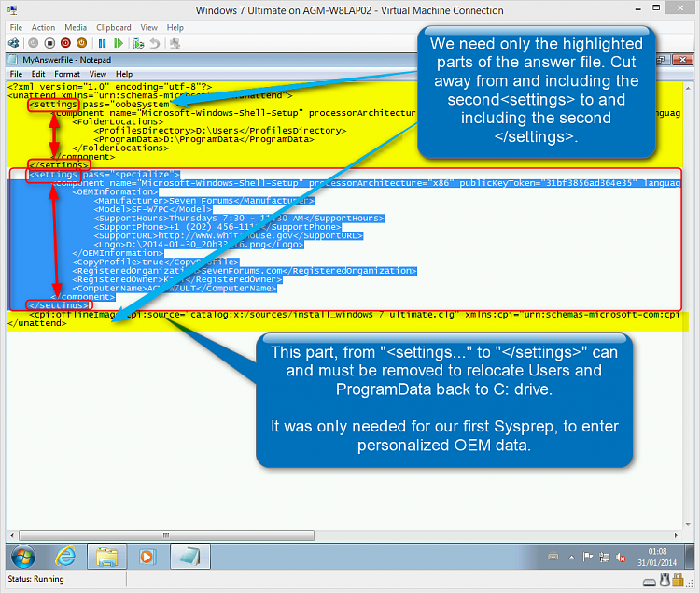
Task: Click the ProfilesDirectory D:\Users line
Action: 219,131
